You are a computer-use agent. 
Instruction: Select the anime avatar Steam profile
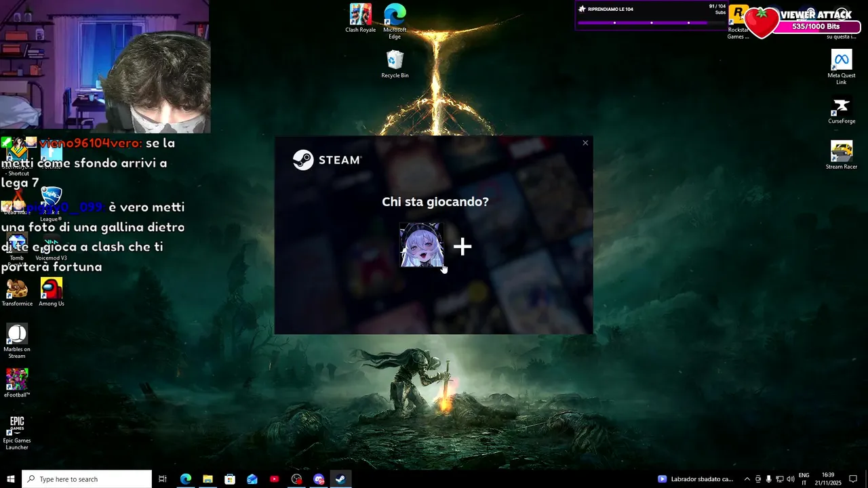click(422, 245)
